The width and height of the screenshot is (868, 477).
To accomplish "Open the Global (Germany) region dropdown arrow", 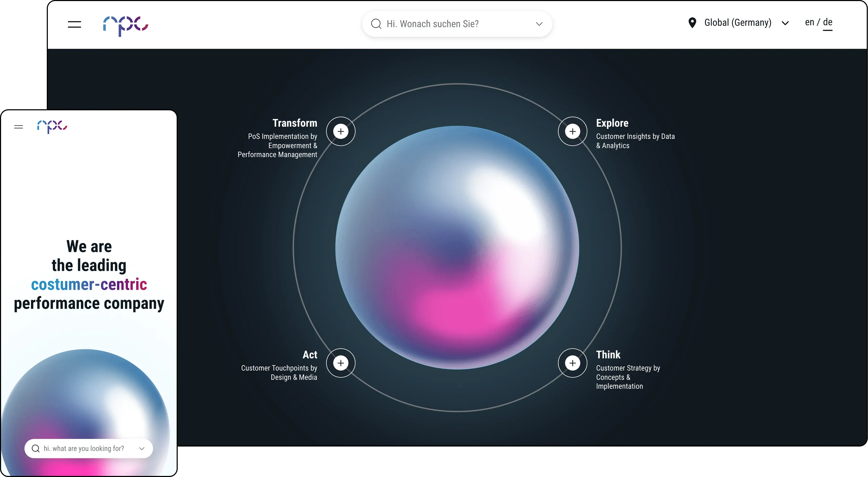I will click(785, 23).
